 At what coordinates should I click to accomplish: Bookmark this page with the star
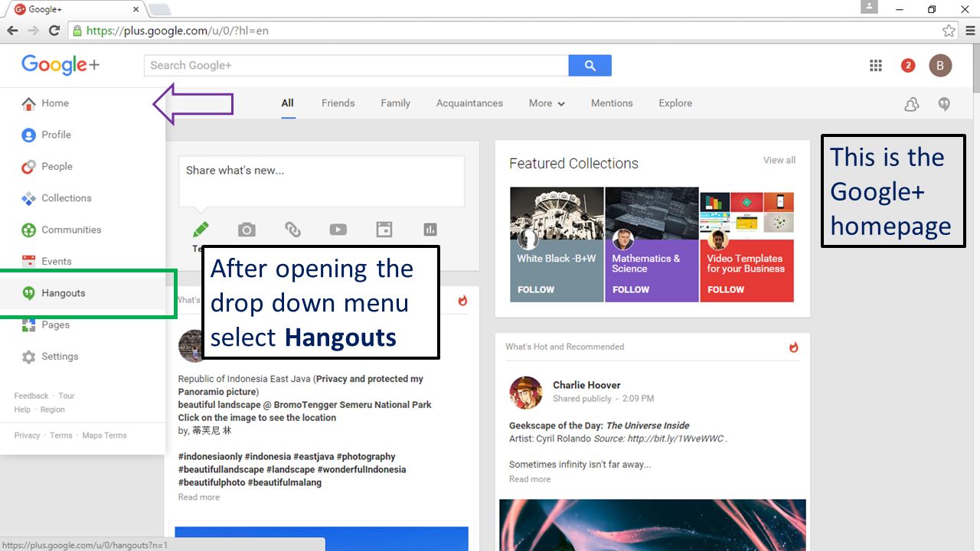coord(949,31)
